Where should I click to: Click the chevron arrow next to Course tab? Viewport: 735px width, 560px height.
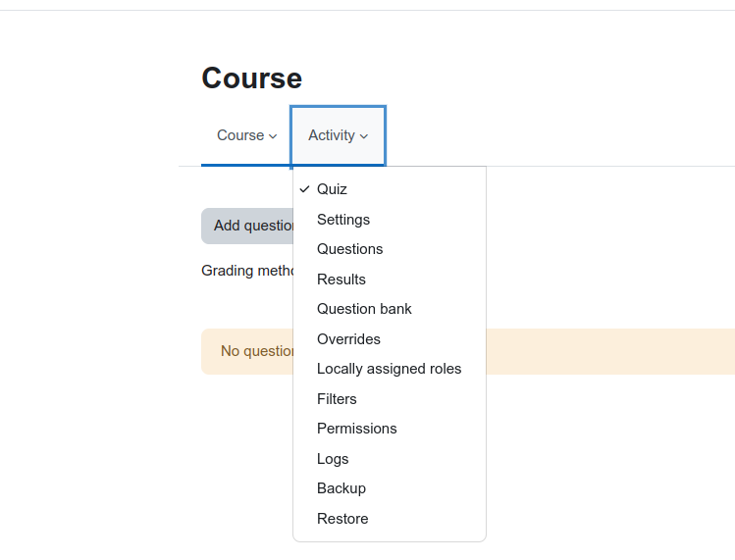click(x=273, y=136)
